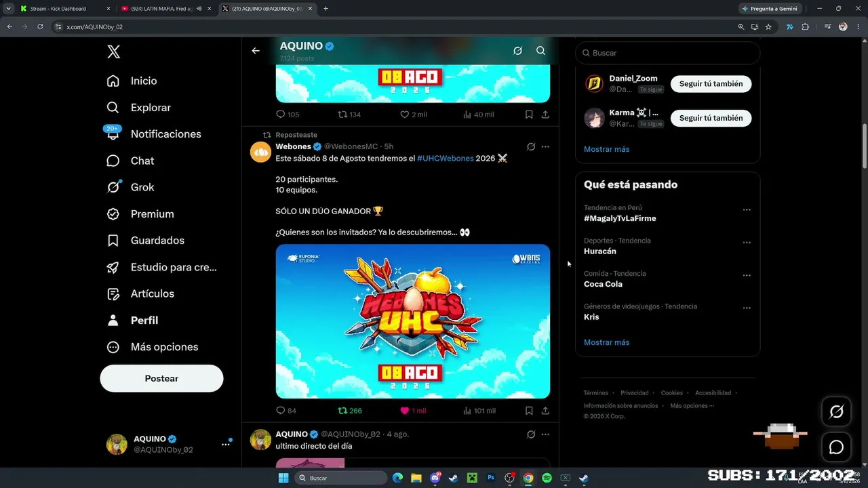Image resolution: width=868 pixels, height=488 pixels.
Task: Open a new browser tab
Action: [325, 9]
